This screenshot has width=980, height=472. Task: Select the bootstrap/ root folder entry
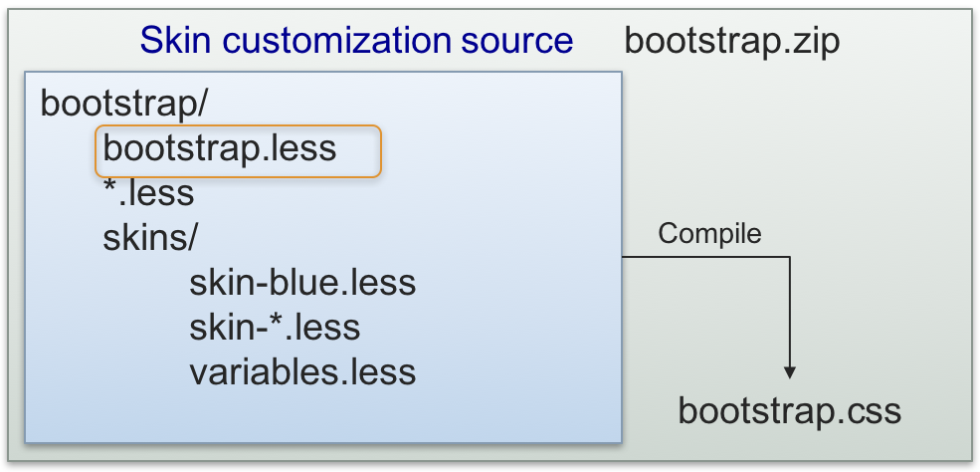pos(122,104)
